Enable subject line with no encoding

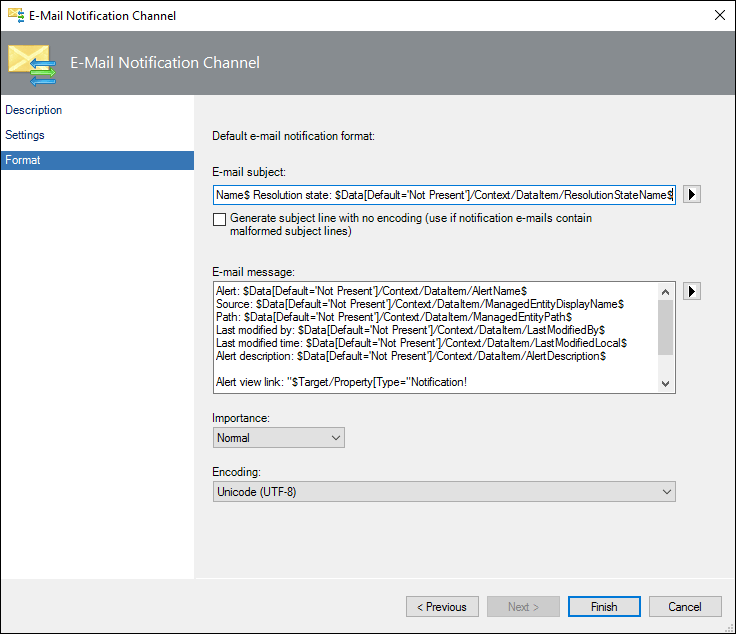tap(219, 219)
